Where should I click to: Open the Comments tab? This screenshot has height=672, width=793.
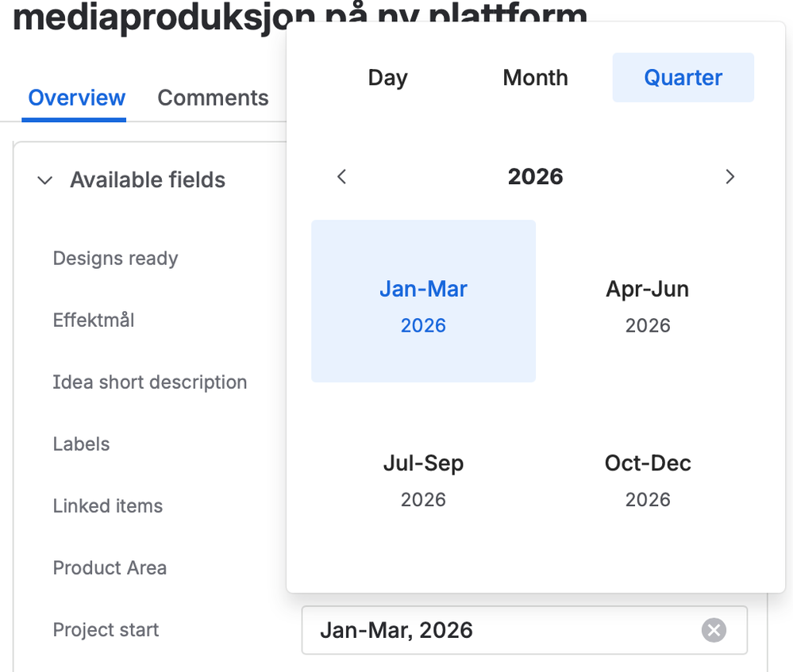tap(213, 98)
